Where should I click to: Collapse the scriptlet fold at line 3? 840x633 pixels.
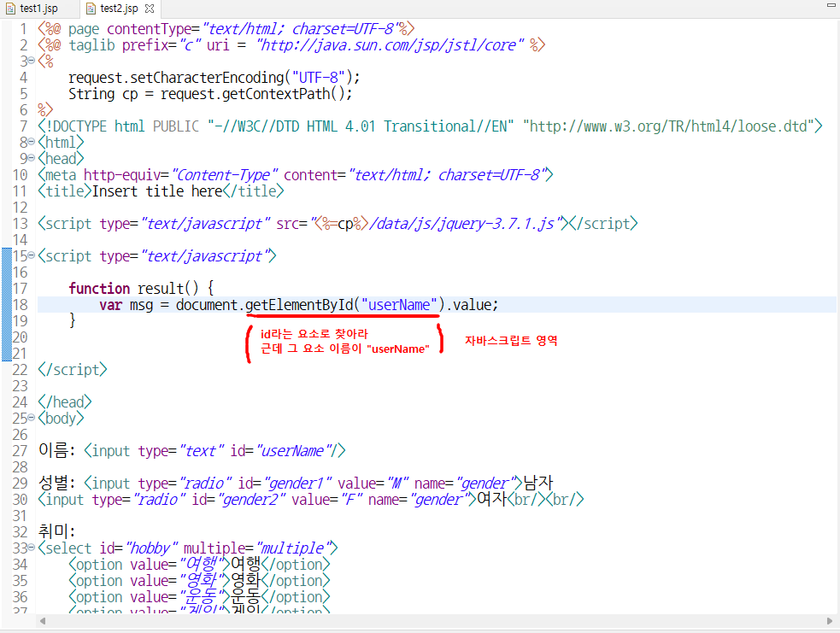tap(31, 61)
